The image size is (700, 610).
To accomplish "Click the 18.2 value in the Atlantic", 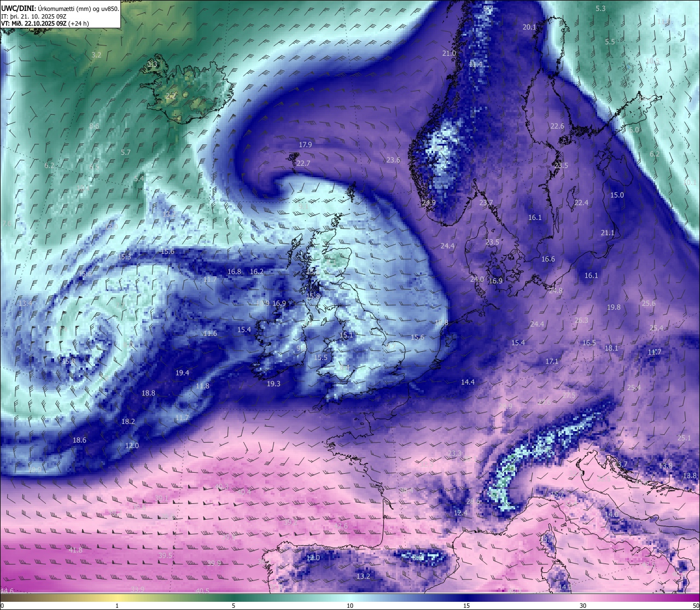I will click(x=128, y=421).
